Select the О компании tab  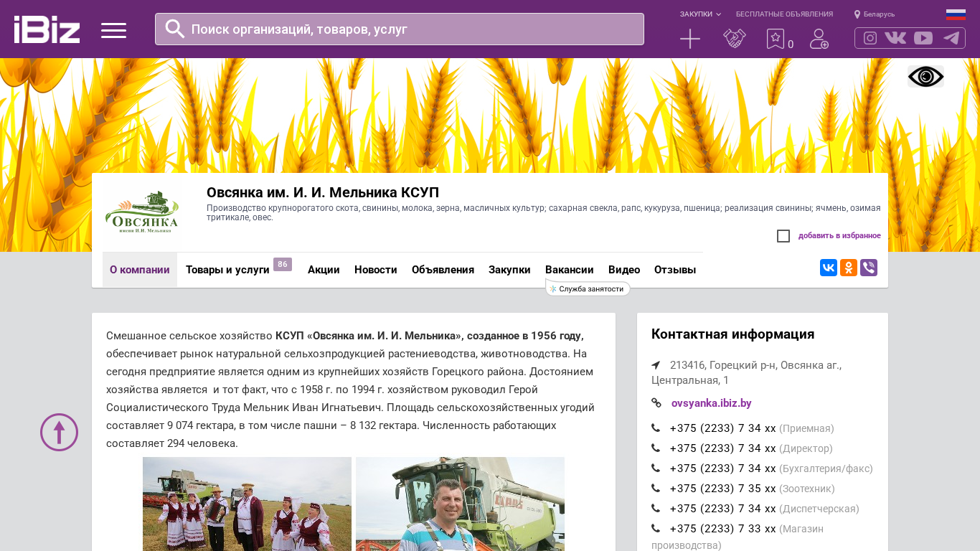pyautogui.click(x=140, y=270)
